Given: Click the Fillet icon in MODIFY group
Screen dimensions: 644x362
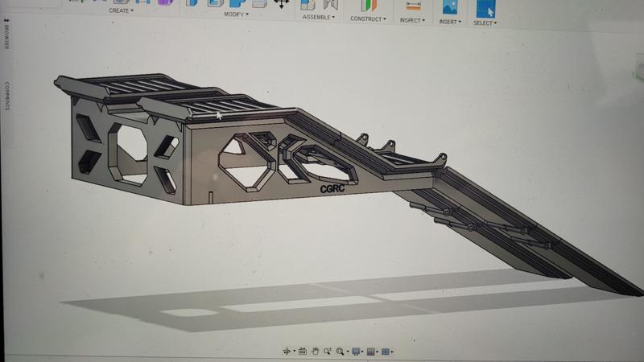Looking at the screenshot, I should coord(215,3).
